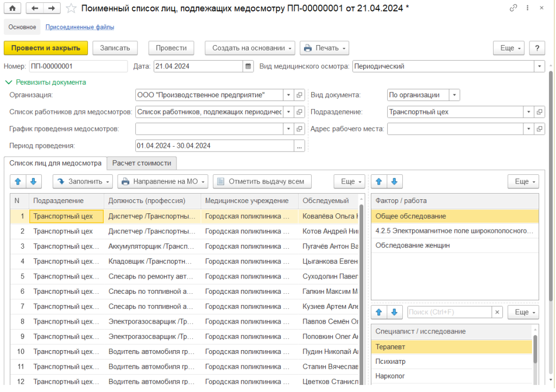The width and height of the screenshot is (556, 392).
Task: Open the Вид документа dropdown list
Action: click(x=454, y=96)
